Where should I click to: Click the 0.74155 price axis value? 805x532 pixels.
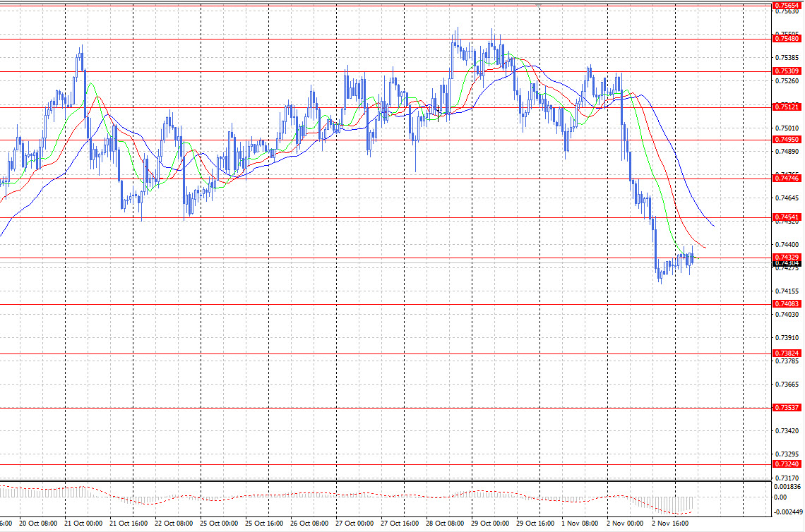787,291
